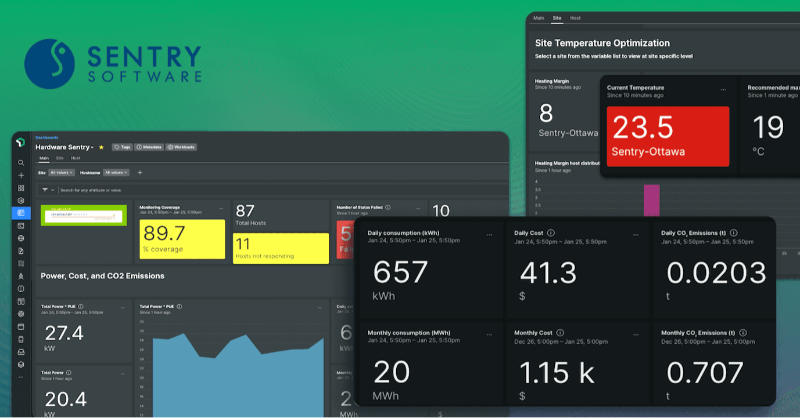The image size is (800, 418).
Task: Click the yellow 11 Hosts not responding tile
Action: click(281, 249)
